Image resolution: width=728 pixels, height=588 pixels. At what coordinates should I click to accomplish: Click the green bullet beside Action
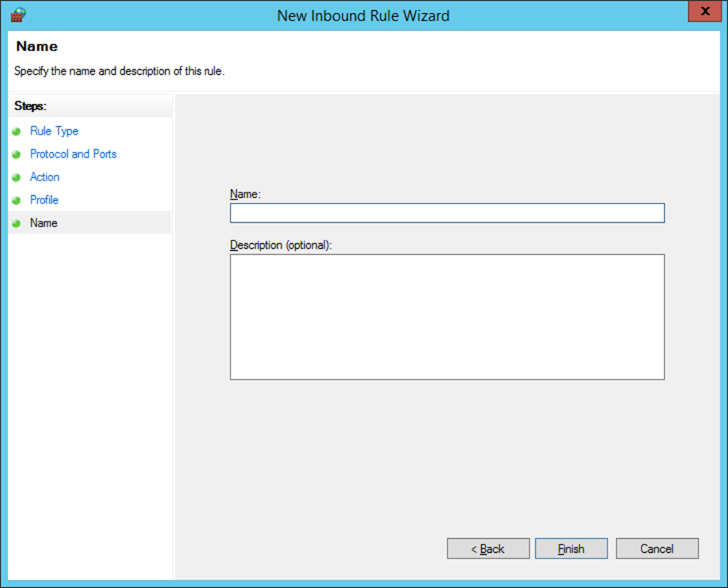tap(17, 178)
